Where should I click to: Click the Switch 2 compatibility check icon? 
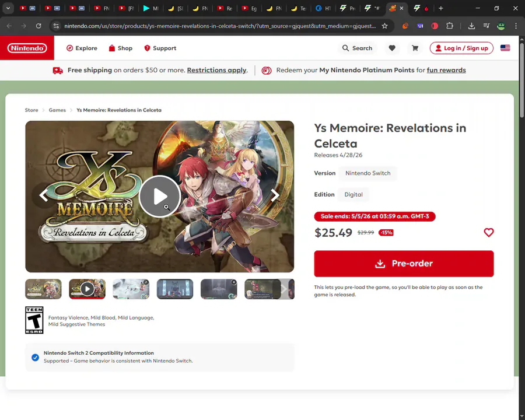coord(35,358)
